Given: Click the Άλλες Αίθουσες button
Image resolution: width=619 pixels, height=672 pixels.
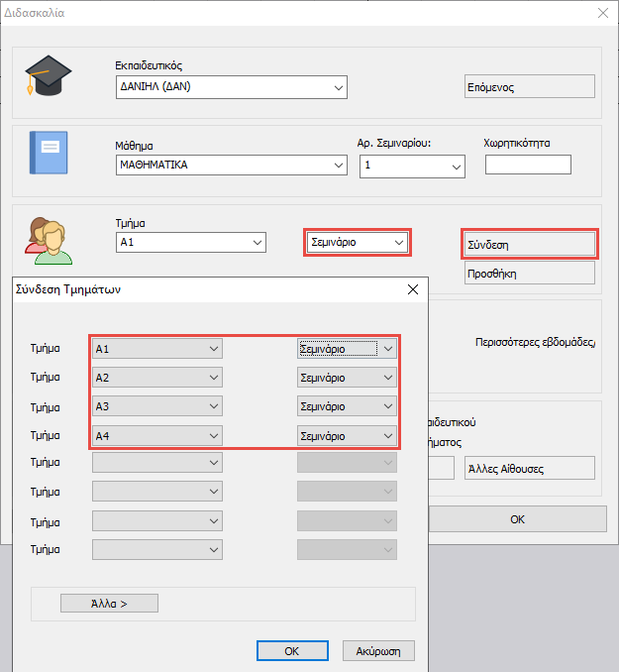Looking at the screenshot, I should (x=529, y=469).
